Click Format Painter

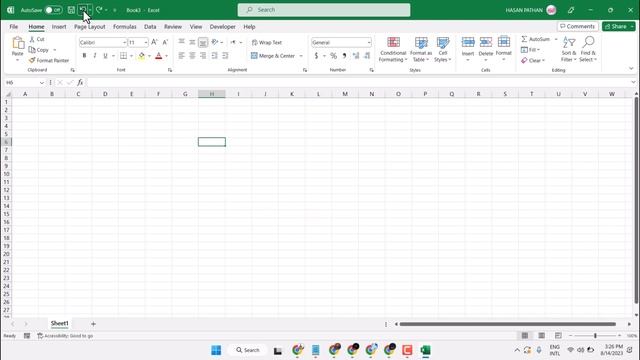(x=49, y=60)
